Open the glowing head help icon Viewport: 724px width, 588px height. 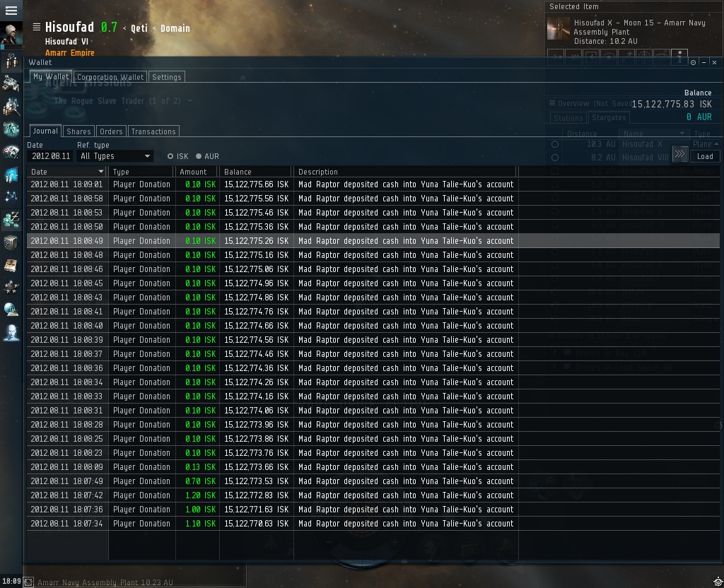coord(11,333)
